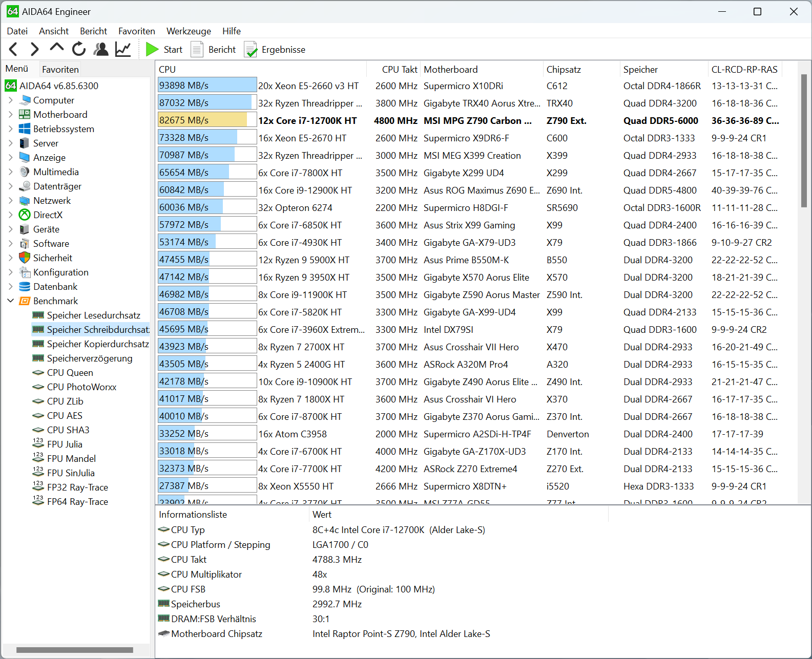Click the Bericht toolbar button
The height and width of the screenshot is (659, 812).
pyautogui.click(x=214, y=50)
